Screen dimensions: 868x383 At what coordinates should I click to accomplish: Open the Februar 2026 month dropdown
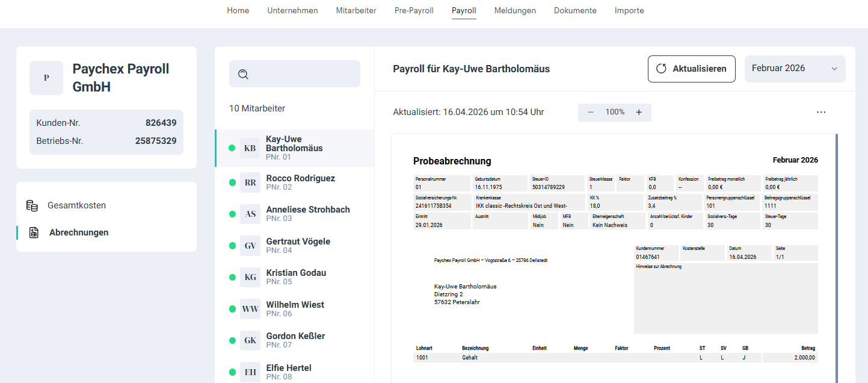(795, 69)
